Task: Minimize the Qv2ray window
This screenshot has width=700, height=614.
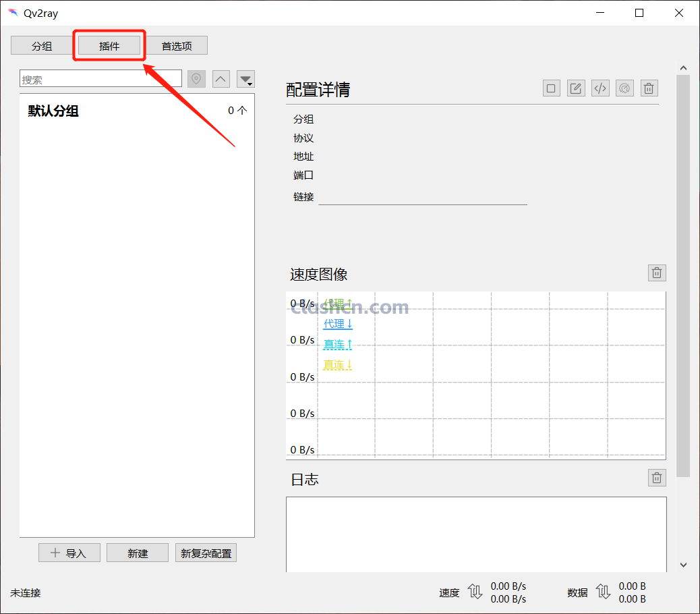Action: pyautogui.click(x=600, y=13)
